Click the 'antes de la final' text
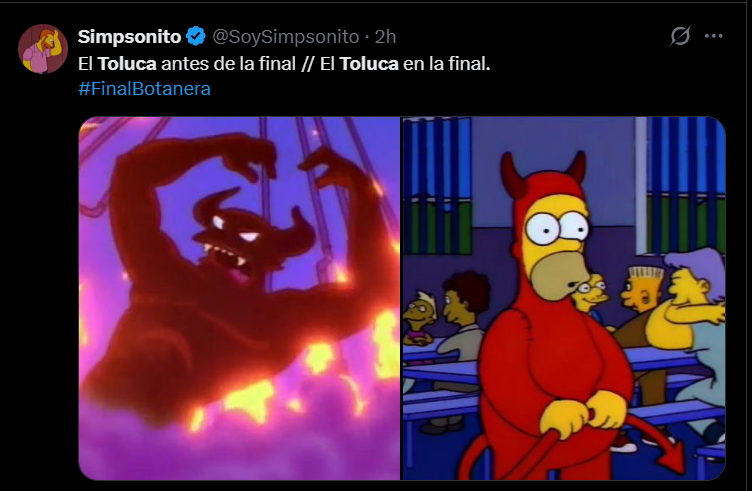This screenshot has width=752, height=491. 228,64
